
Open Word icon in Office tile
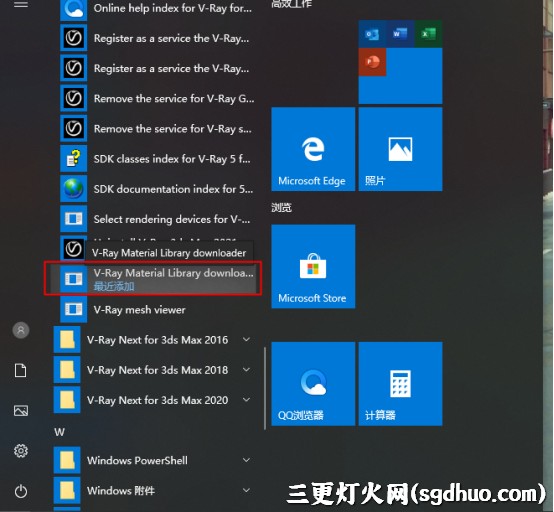click(x=400, y=34)
